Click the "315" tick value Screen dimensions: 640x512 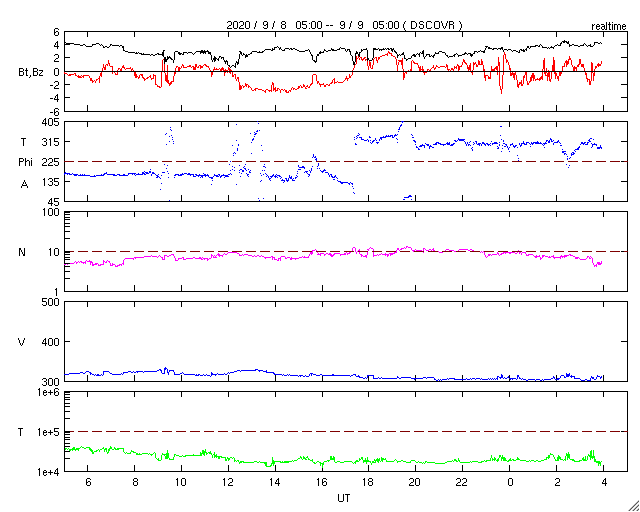[x=51, y=142]
